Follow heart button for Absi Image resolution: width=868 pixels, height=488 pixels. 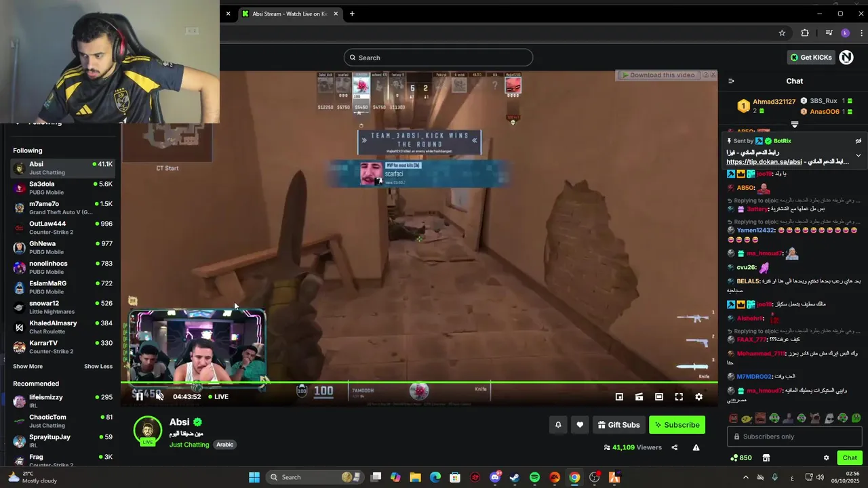tap(580, 425)
